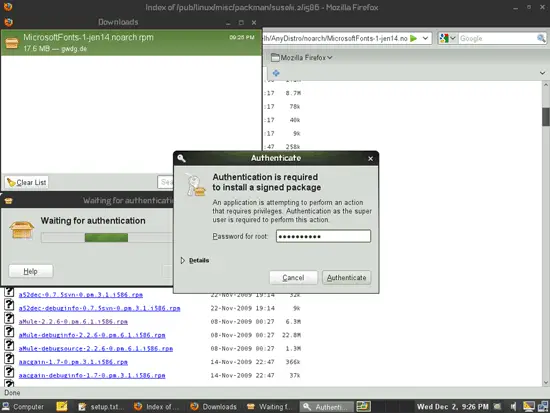
Task: Open the volume speaker icon in the tray
Action: pyautogui.click(x=514, y=407)
